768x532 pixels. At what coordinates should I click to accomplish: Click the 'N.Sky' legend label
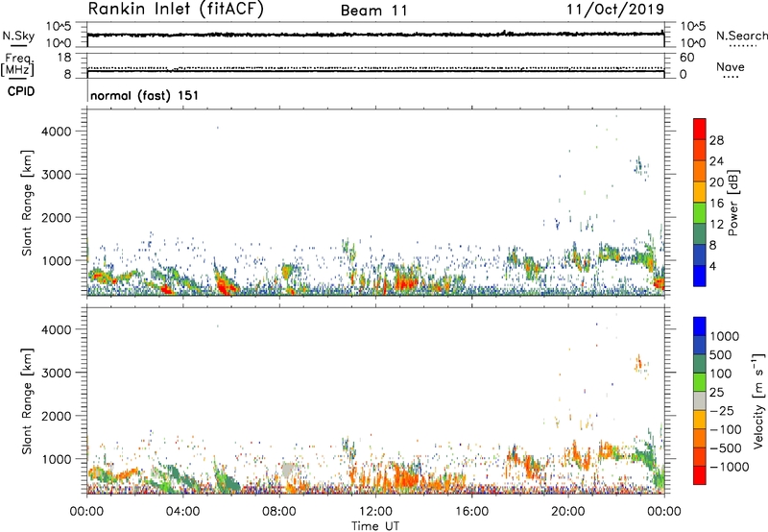click(x=18, y=36)
